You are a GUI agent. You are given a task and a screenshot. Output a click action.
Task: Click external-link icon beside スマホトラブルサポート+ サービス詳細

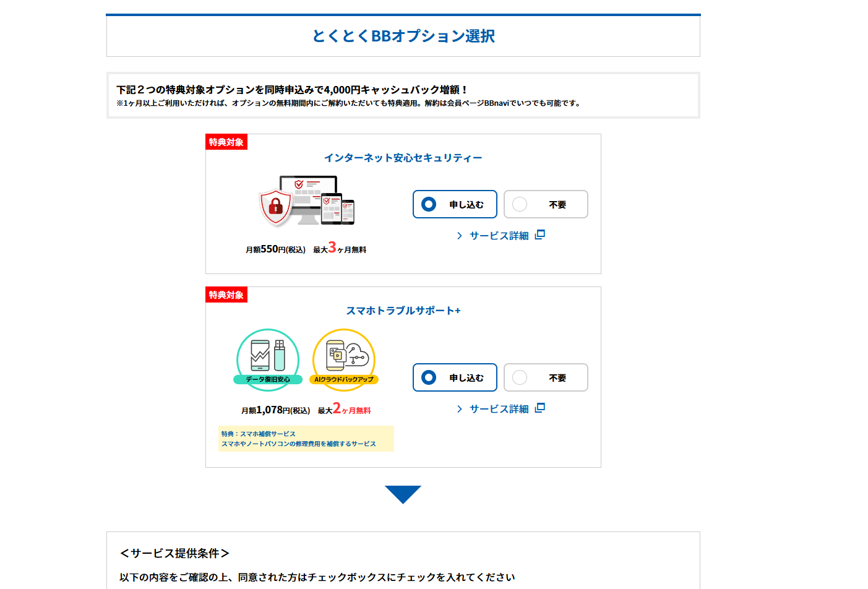tap(539, 408)
